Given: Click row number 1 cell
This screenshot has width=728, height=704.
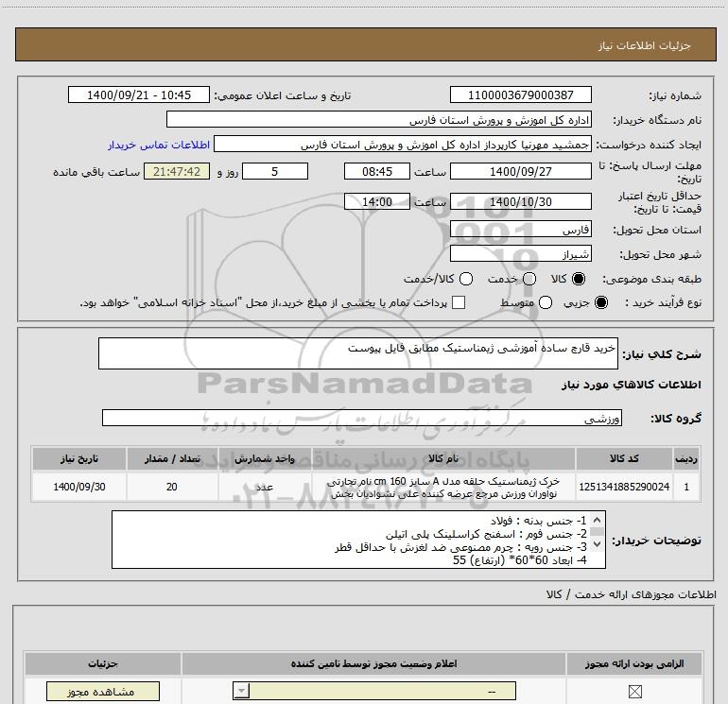Looking at the screenshot, I should pos(686,487).
